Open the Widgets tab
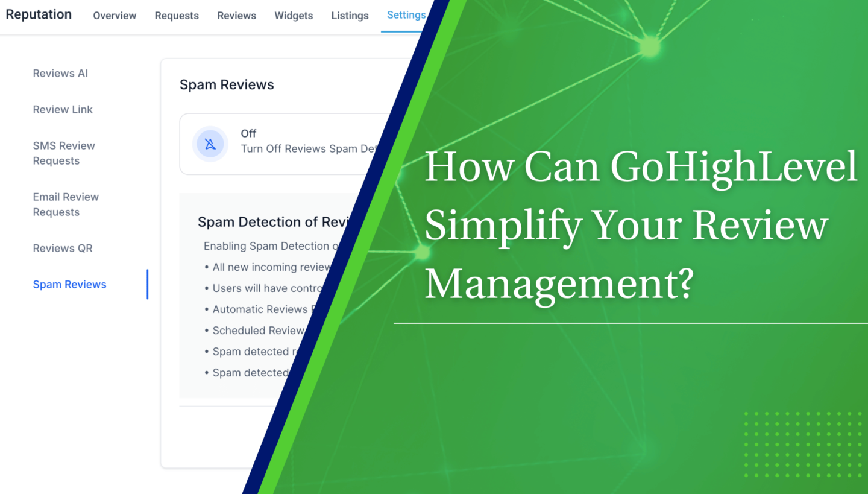Image resolution: width=868 pixels, height=494 pixels. (294, 16)
